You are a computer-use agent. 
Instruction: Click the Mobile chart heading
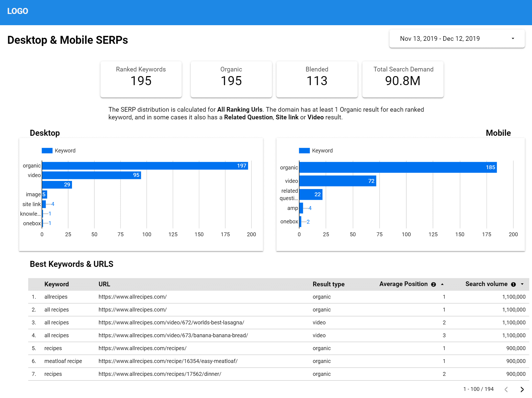[x=498, y=133]
